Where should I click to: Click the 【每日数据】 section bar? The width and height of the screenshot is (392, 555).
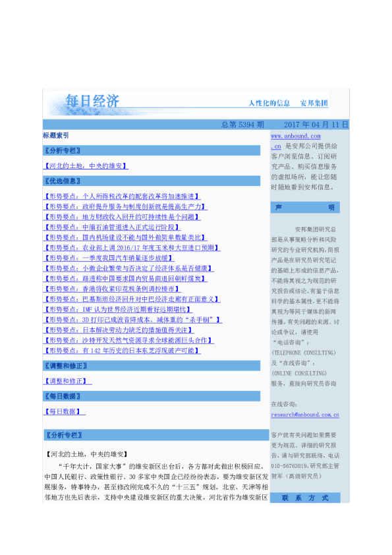tap(152, 396)
